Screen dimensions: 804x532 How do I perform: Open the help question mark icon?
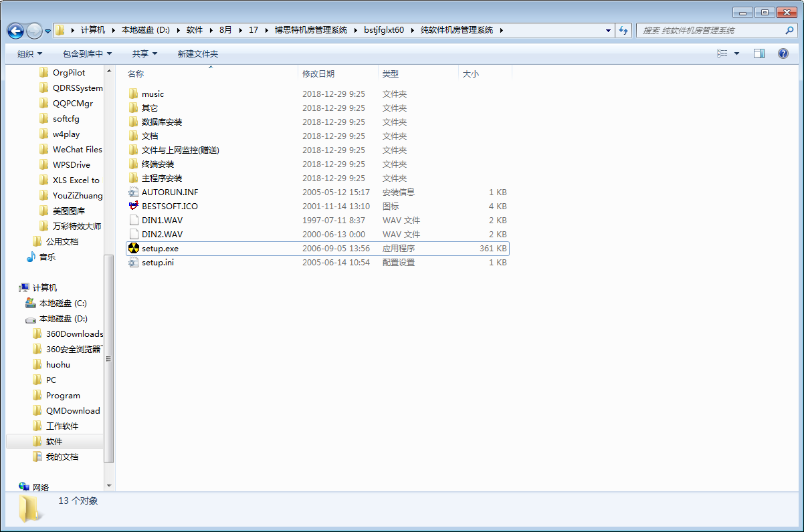point(783,53)
